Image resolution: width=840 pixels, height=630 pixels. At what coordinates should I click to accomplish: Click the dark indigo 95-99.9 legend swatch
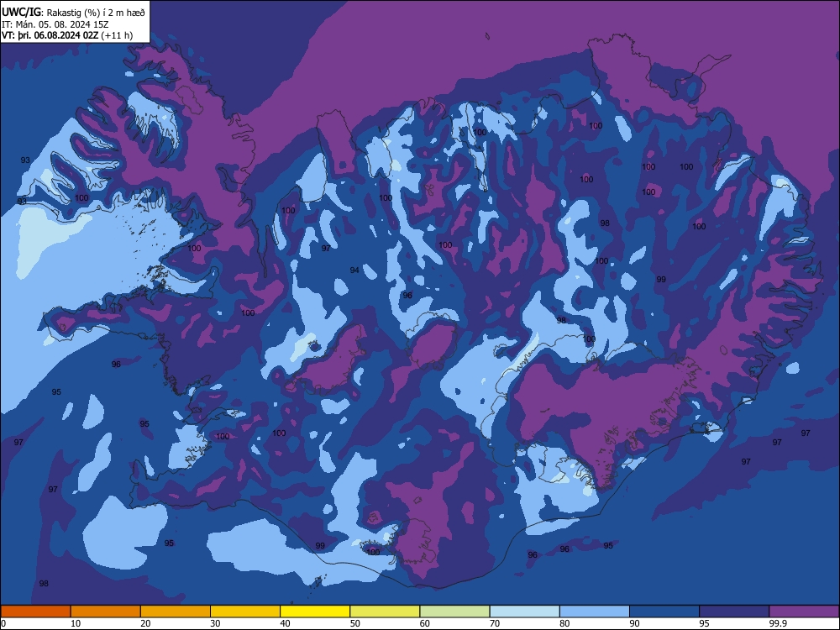click(x=734, y=612)
